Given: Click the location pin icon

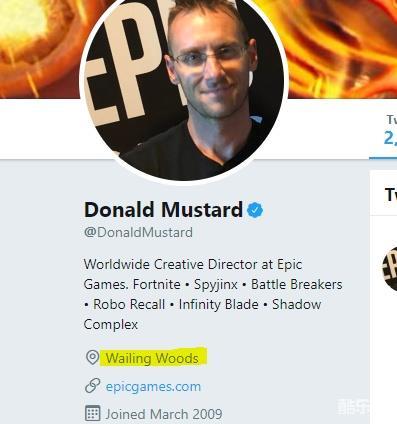Looking at the screenshot, I should (92, 358).
